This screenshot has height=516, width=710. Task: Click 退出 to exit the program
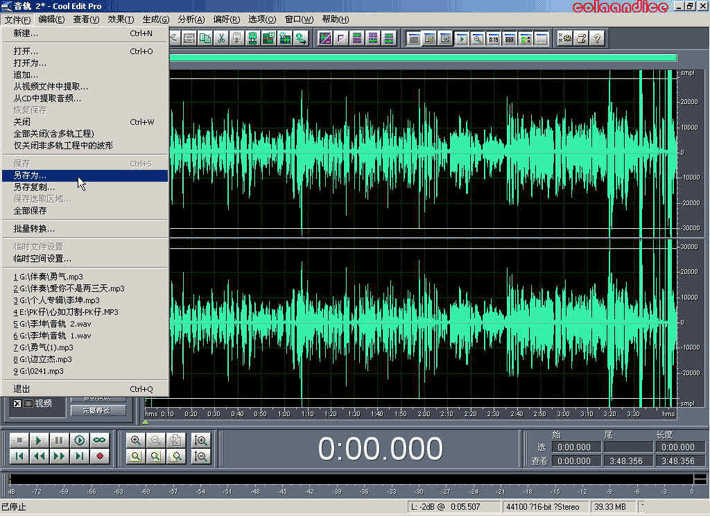(x=22, y=389)
